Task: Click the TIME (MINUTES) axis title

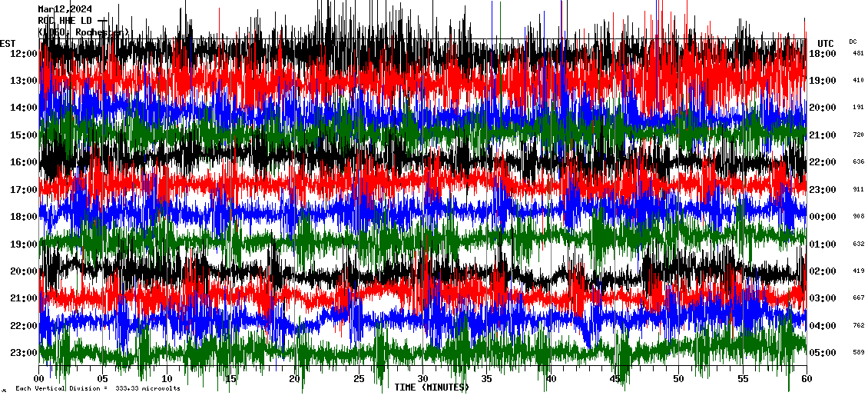Action: coord(432,387)
